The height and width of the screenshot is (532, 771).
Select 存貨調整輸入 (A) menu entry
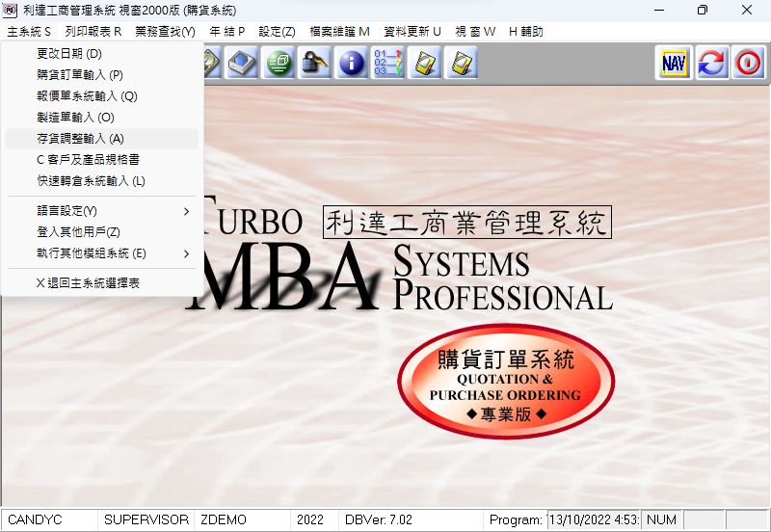pos(102,139)
